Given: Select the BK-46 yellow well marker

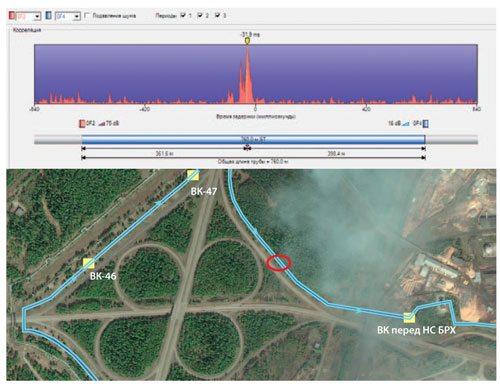Looking at the screenshot, I should coord(89,263).
